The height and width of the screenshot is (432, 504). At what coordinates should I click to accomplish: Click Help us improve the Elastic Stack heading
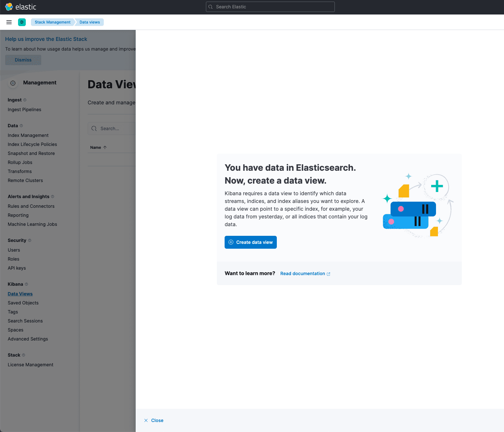[46, 39]
